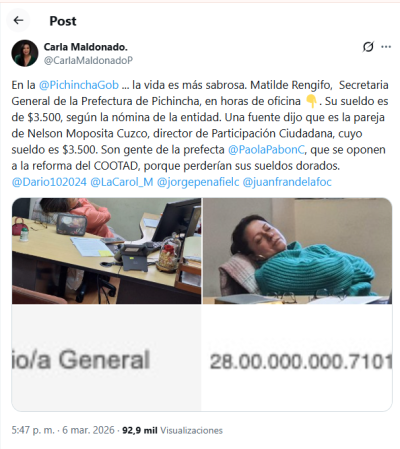The width and height of the screenshot is (400, 449).
Task: Open the 92,9 mil Visualizaciones count
Action: coord(172,430)
